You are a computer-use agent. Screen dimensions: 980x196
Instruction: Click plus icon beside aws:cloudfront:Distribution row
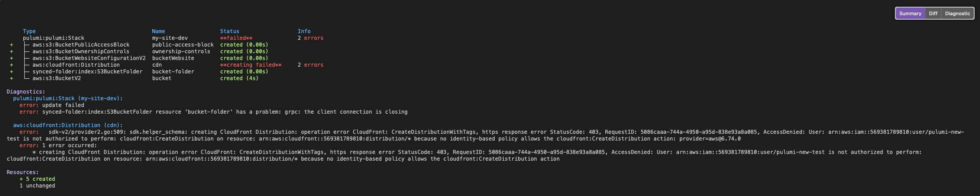pyautogui.click(x=12, y=65)
